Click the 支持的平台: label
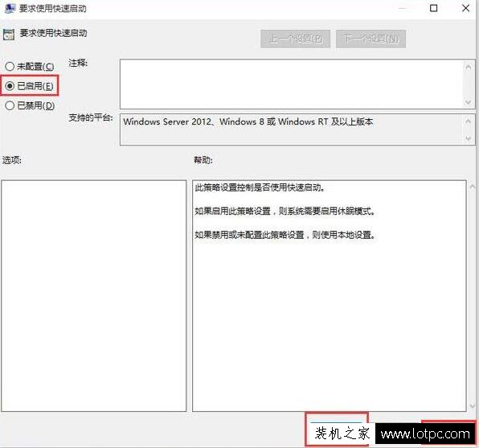 [91, 117]
